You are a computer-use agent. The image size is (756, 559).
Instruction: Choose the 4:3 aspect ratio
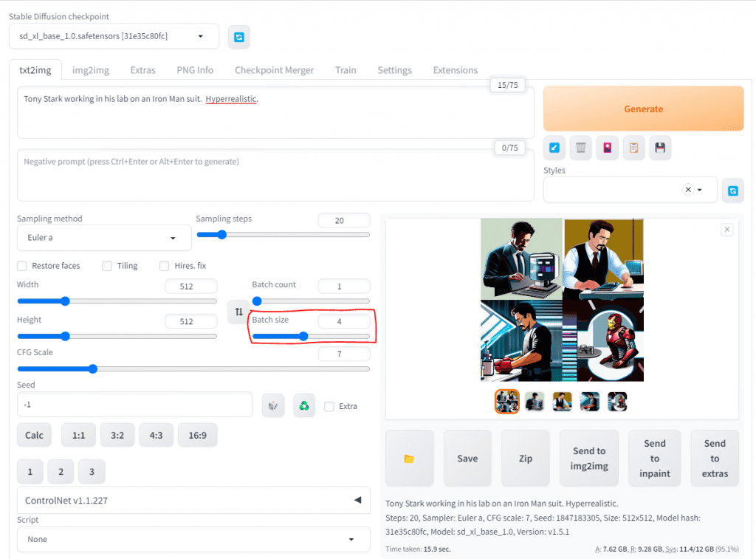(x=156, y=435)
